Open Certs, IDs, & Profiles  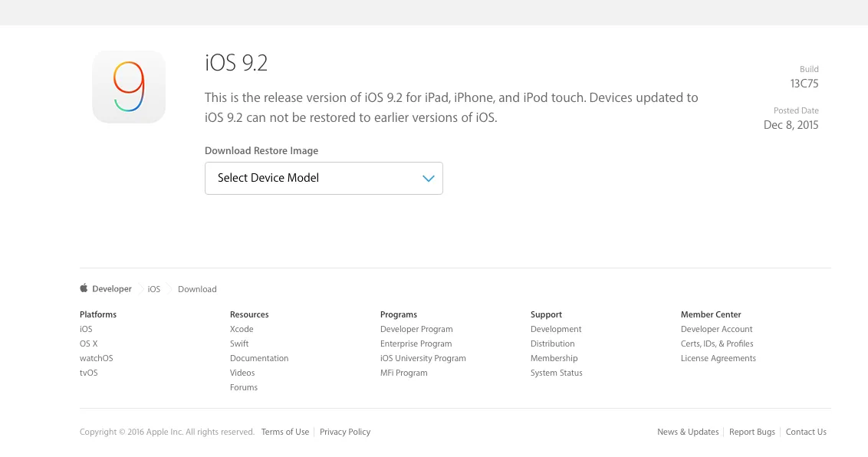click(x=717, y=344)
